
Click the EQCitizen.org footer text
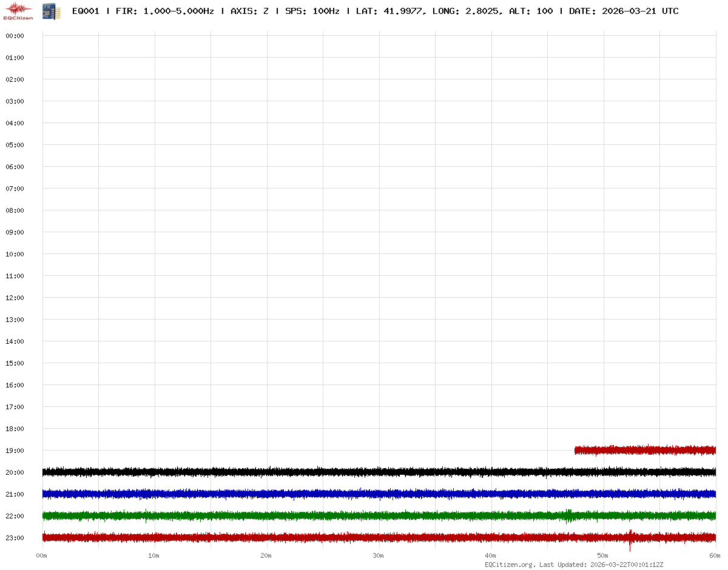click(x=510, y=565)
